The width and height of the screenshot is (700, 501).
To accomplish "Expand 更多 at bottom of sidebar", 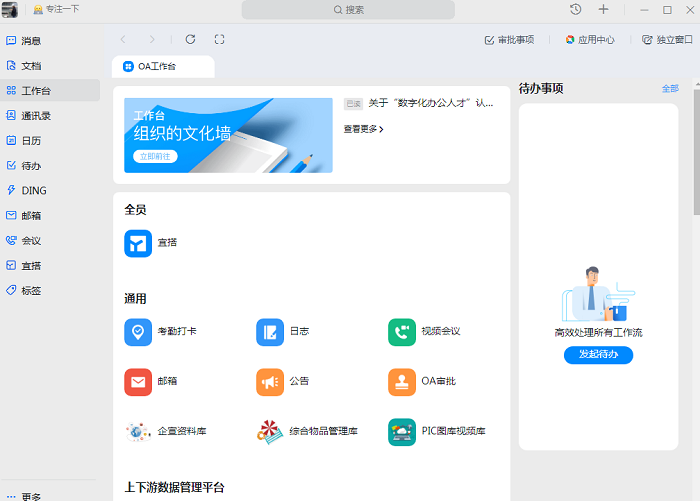I will point(30,495).
